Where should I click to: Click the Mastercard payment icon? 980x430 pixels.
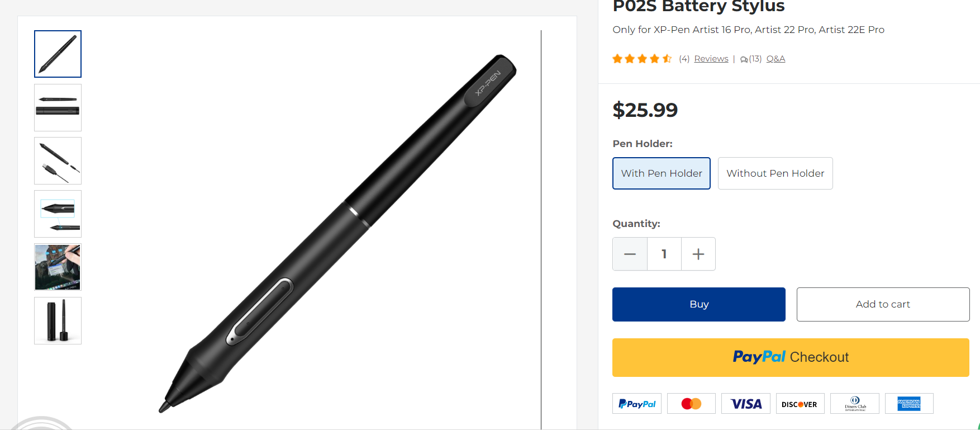tap(691, 404)
